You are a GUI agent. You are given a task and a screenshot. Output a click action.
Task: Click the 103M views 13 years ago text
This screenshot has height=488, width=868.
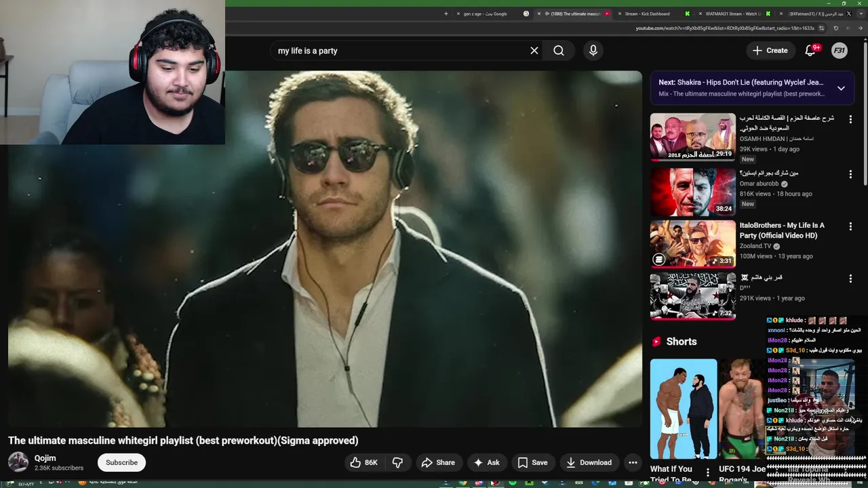click(x=776, y=256)
